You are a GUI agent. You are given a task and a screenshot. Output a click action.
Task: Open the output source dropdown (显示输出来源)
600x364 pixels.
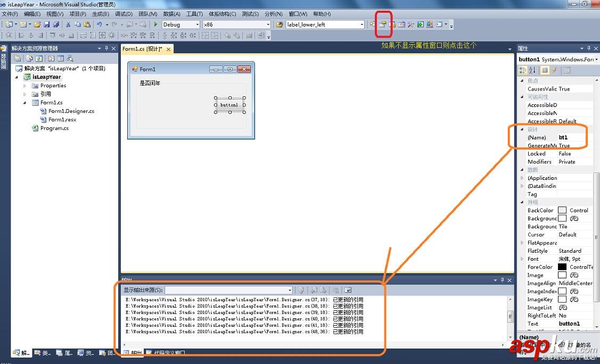[x=290, y=290]
